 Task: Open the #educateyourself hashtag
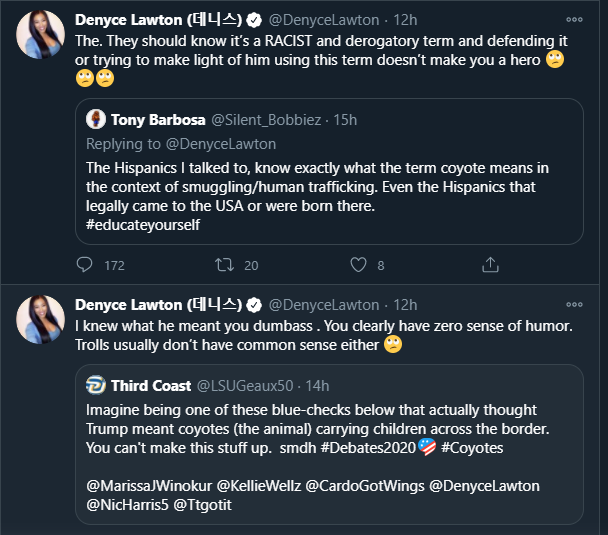click(x=143, y=225)
